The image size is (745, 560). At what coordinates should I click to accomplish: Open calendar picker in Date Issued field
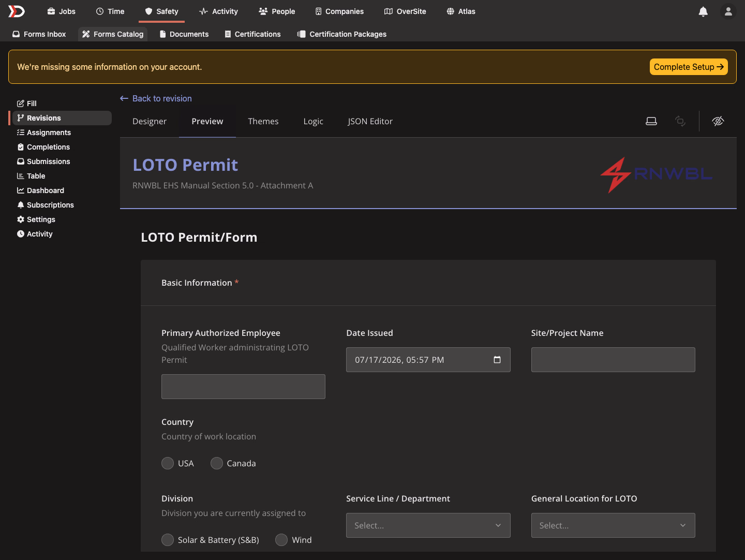pyautogui.click(x=497, y=360)
